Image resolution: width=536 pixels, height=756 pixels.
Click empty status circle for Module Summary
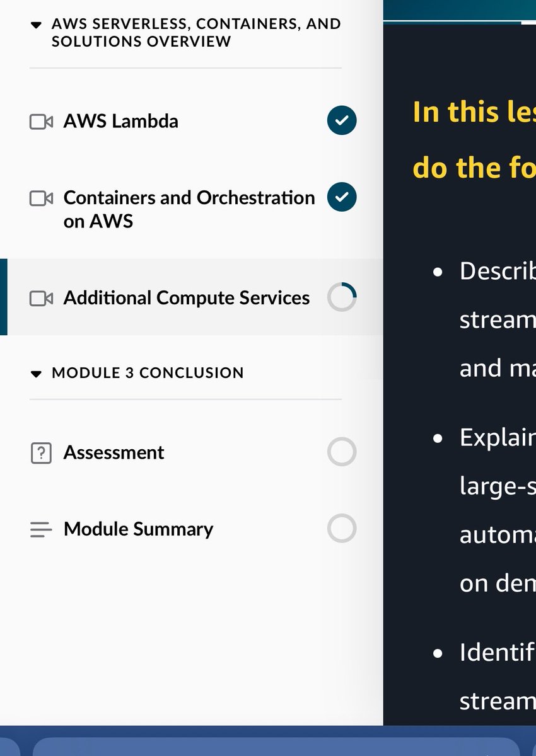[342, 529]
